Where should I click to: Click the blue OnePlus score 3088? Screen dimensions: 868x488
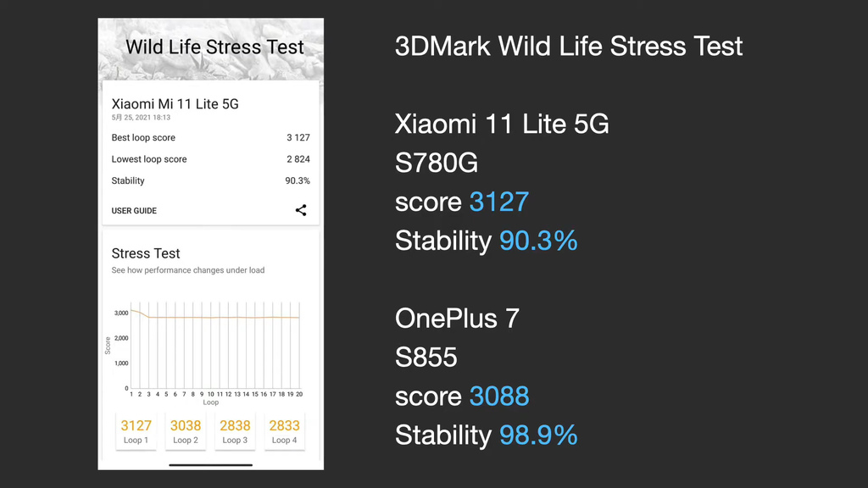(x=499, y=396)
